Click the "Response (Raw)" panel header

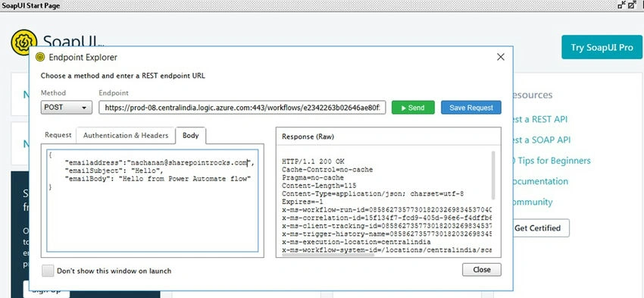click(x=308, y=137)
